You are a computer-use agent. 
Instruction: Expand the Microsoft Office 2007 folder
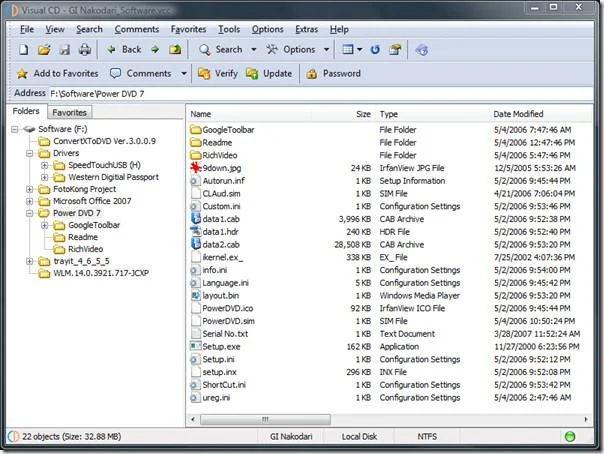pyautogui.click(x=29, y=201)
